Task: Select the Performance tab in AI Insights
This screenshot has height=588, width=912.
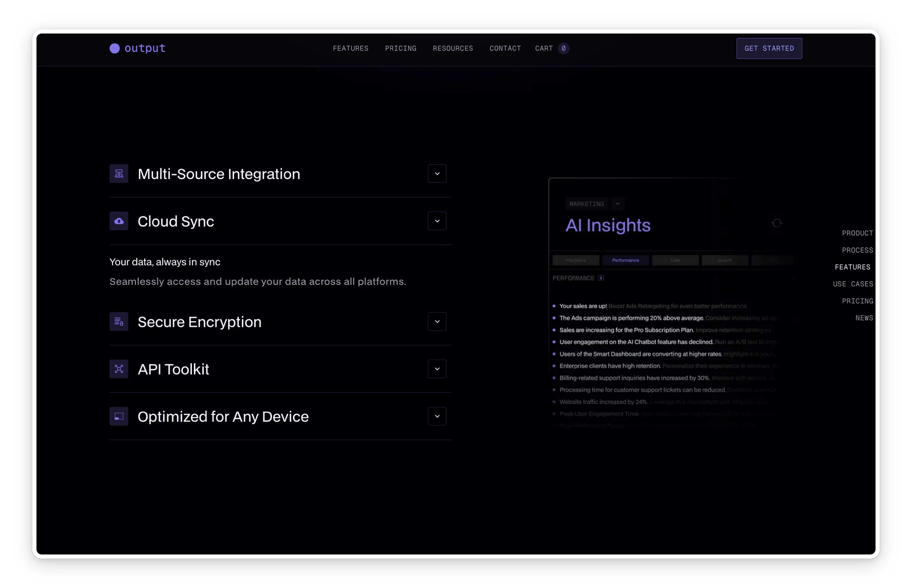Action: click(625, 260)
